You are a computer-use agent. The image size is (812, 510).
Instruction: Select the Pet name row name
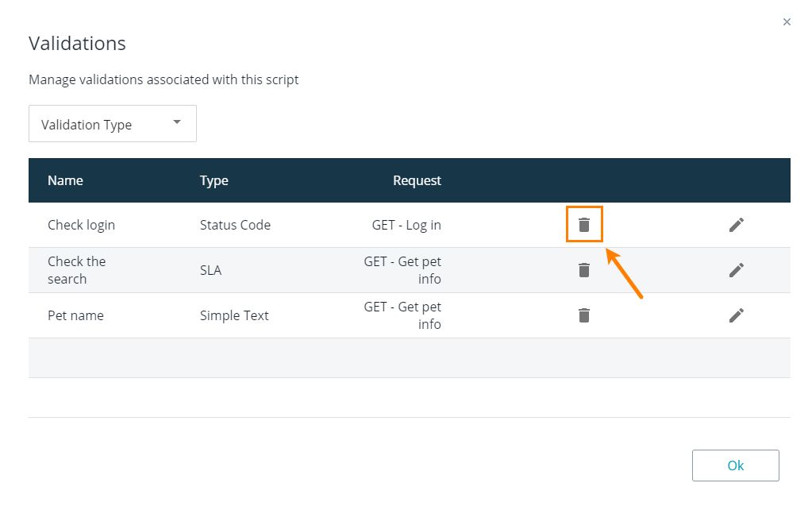point(75,315)
